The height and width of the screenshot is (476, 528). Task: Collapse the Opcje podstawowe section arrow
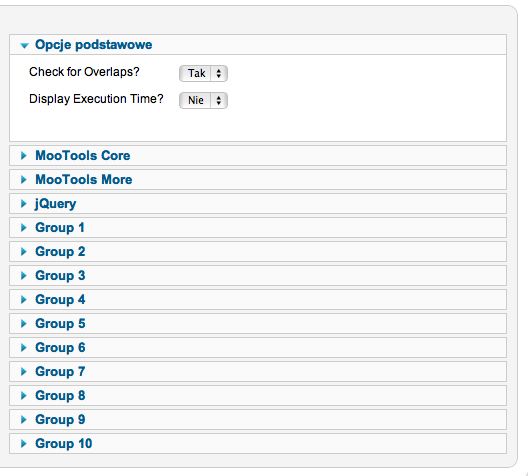pos(24,45)
